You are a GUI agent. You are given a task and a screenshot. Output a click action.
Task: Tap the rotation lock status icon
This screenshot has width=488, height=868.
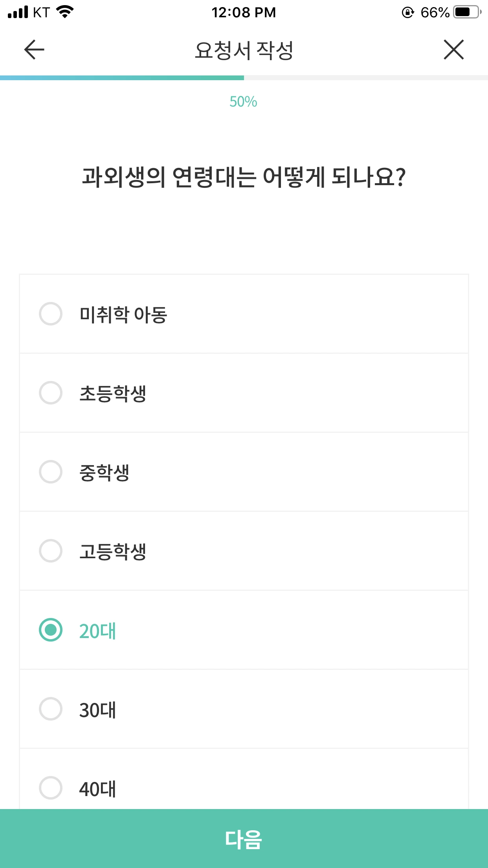[x=408, y=13]
